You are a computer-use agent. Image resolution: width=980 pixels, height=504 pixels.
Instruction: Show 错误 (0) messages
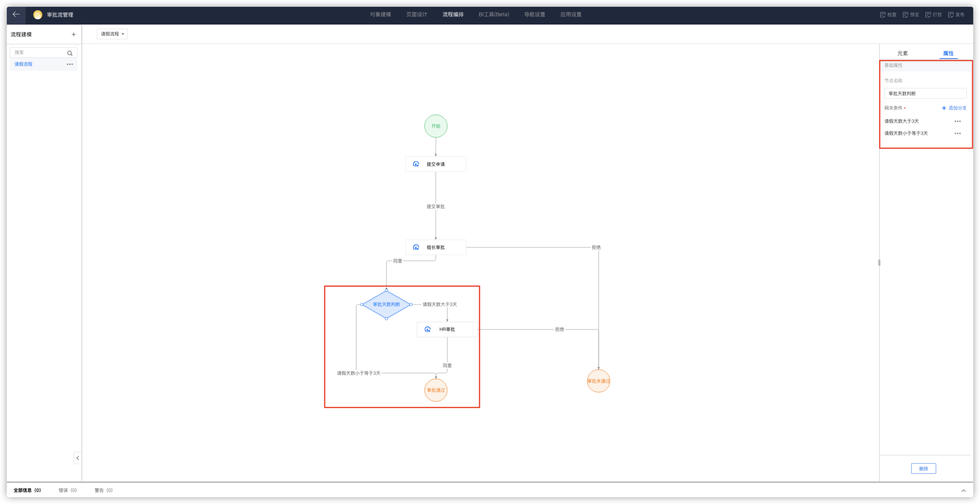click(67, 490)
